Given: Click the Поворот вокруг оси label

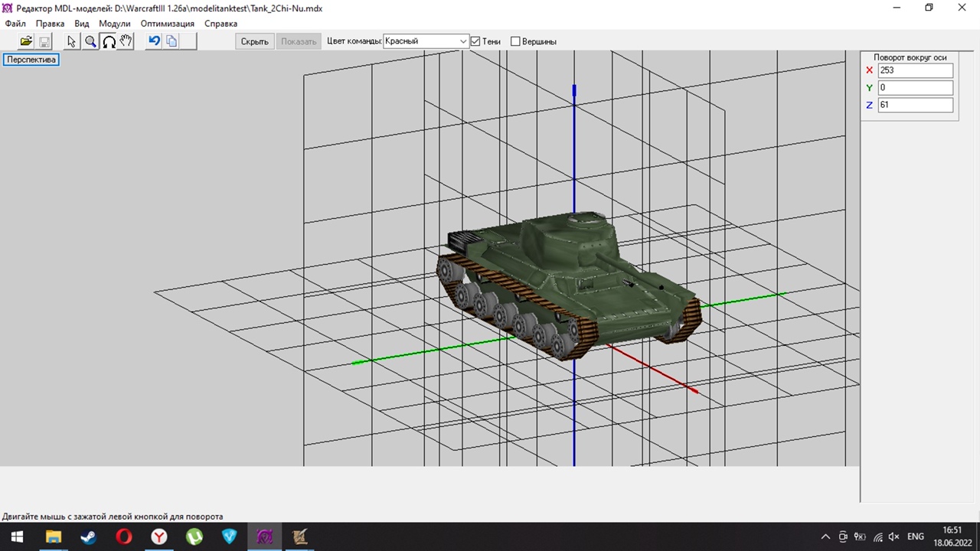Looking at the screenshot, I should pyautogui.click(x=910, y=57).
